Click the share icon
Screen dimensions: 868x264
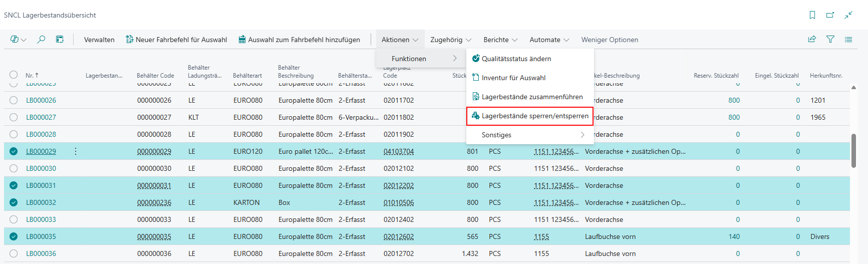click(x=812, y=40)
